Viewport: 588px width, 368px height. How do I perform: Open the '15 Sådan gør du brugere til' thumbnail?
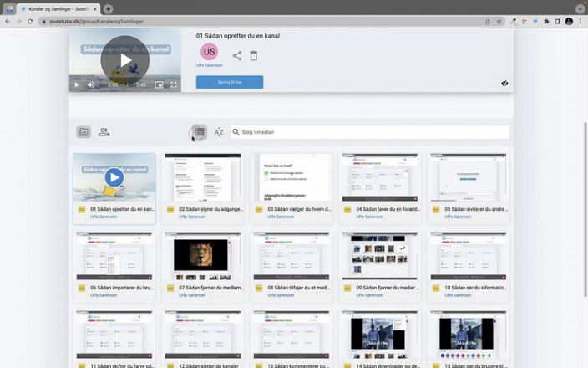[469, 335]
